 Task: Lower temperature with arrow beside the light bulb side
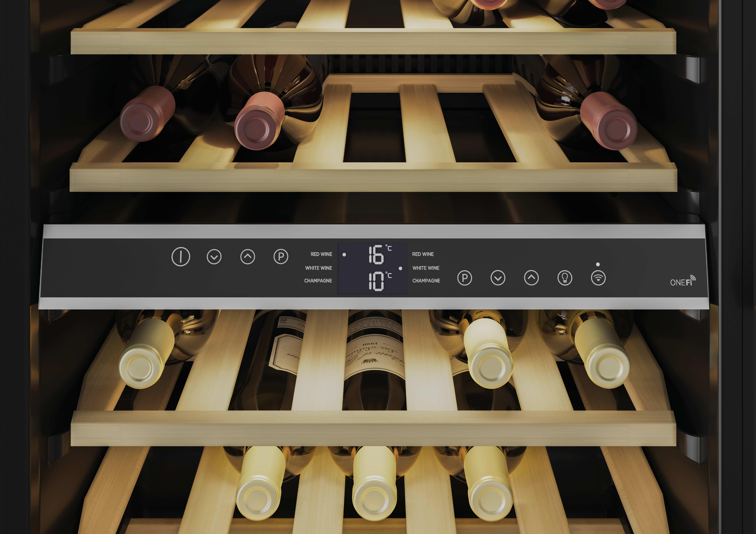click(498, 278)
